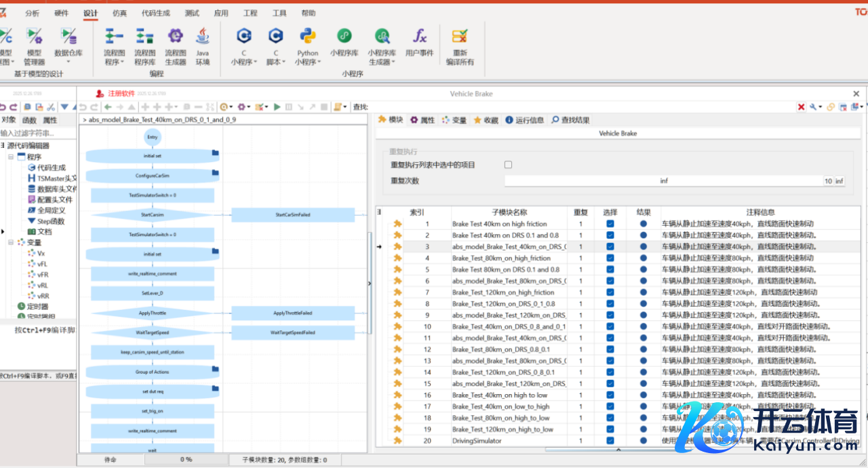The image size is (868, 468).
Task: Collapse the 变量 tree node
Action: pos(12,242)
